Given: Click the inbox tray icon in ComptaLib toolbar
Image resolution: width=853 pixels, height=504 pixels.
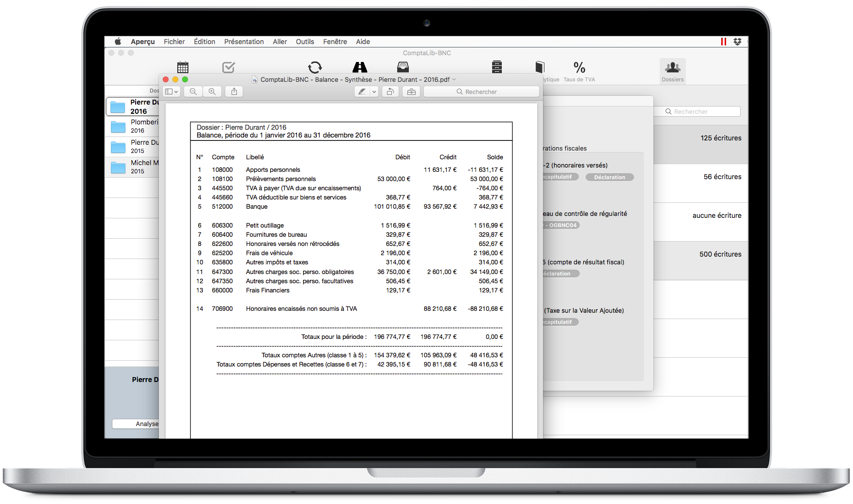Looking at the screenshot, I should (403, 67).
